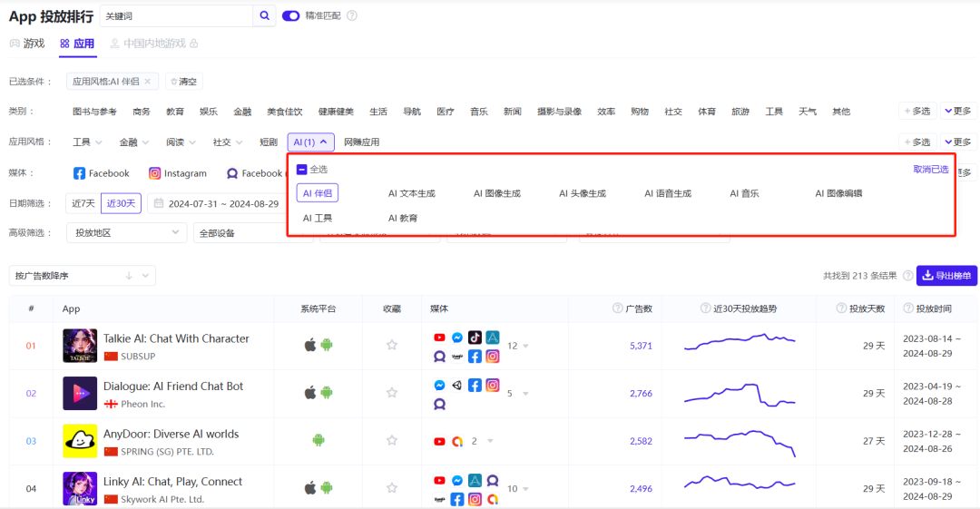Collapse the AI (1) dropdown

[x=310, y=142]
